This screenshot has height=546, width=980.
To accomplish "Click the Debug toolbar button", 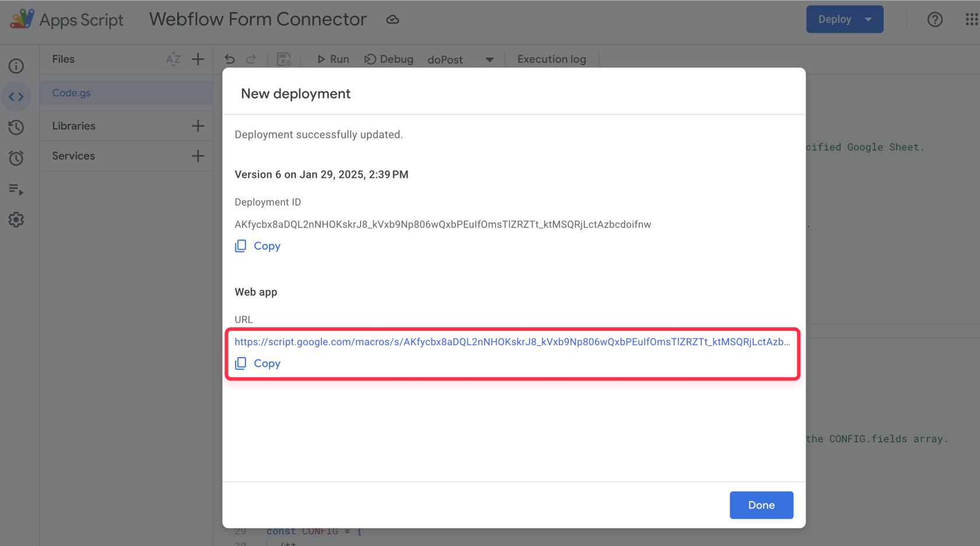I will click(x=388, y=59).
